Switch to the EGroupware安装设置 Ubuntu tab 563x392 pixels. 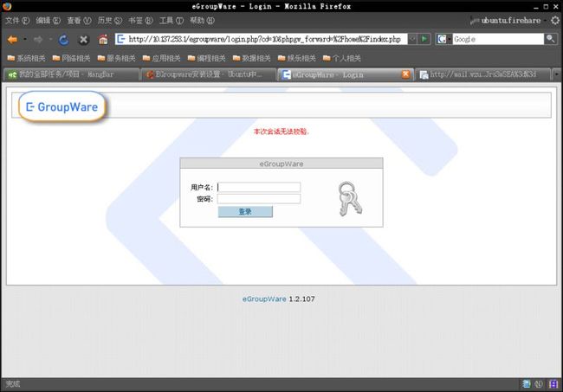208,74
